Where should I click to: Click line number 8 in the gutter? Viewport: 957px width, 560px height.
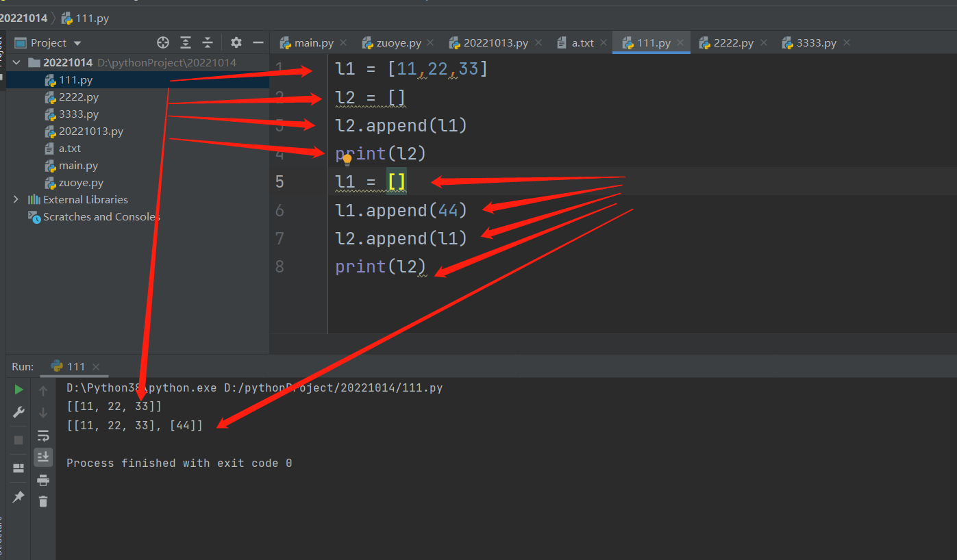tap(279, 266)
